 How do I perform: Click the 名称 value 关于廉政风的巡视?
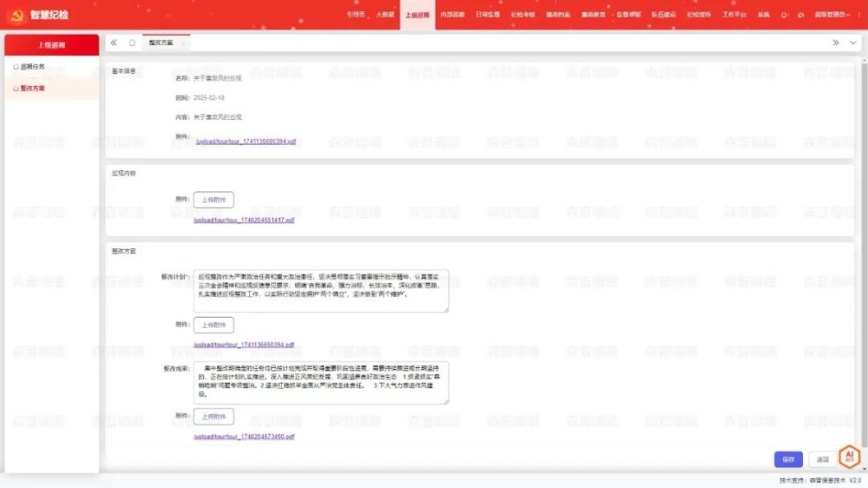[218, 79]
